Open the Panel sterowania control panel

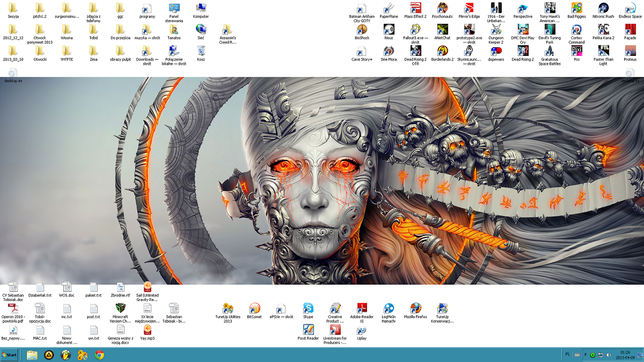(174, 8)
